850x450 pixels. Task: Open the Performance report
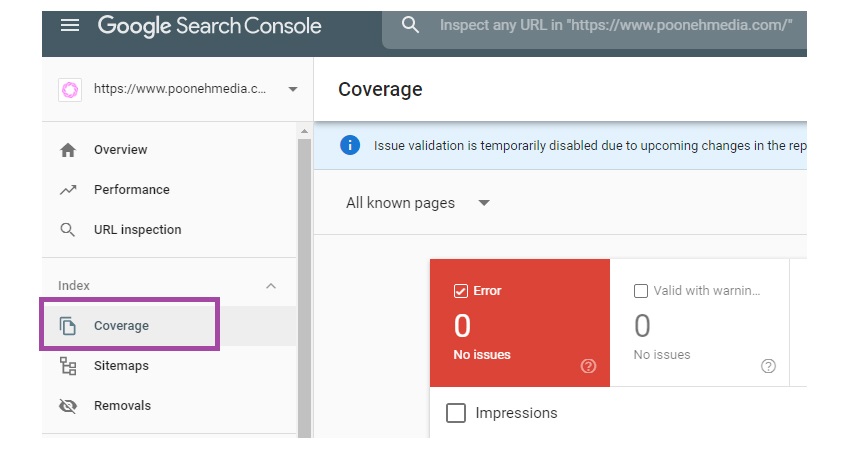coord(132,190)
